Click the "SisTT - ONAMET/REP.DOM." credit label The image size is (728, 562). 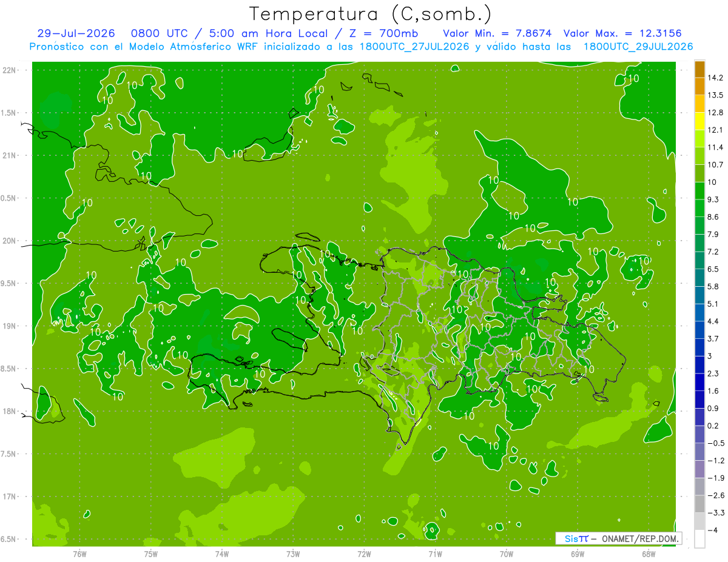click(x=619, y=538)
